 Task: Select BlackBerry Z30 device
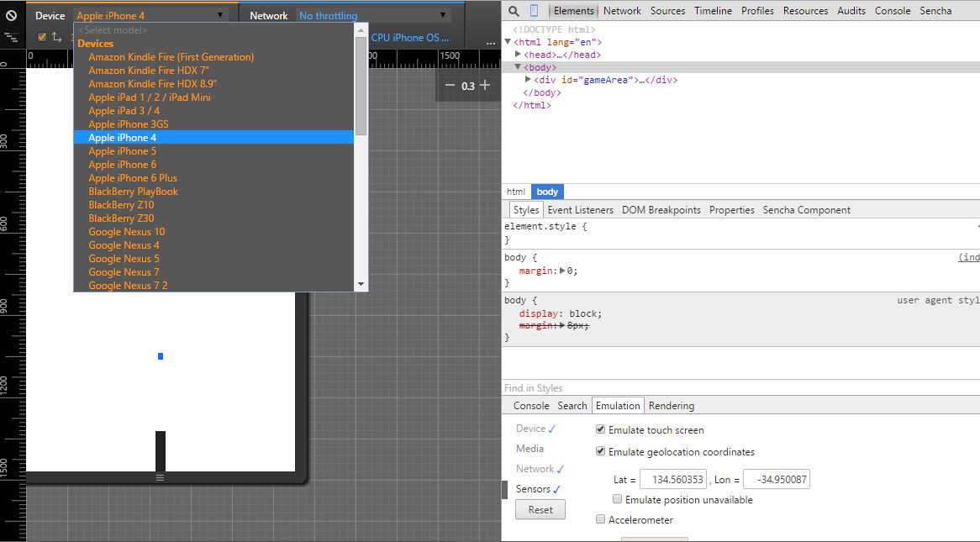coord(121,218)
